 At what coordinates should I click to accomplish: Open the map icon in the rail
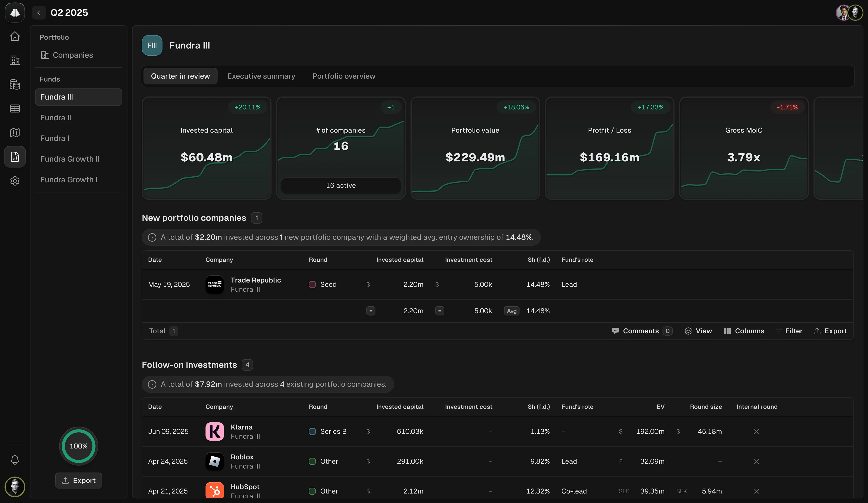pyautogui.click(x=15, y=133)
